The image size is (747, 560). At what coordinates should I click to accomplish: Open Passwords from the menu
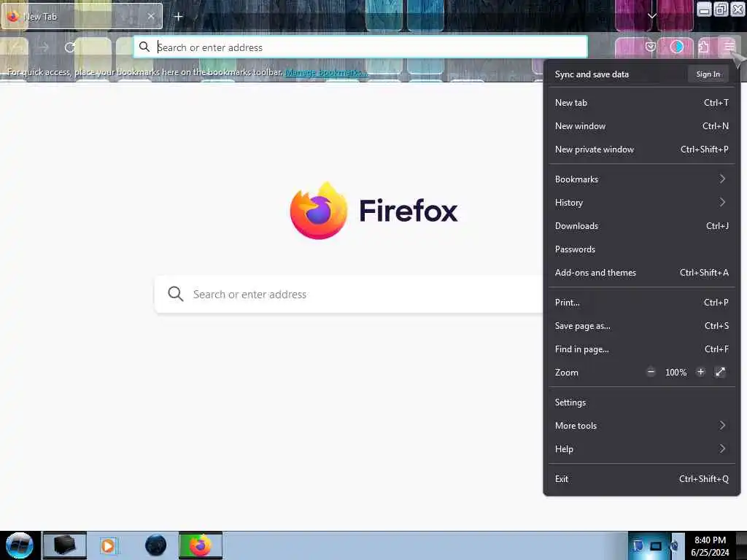click(641, 249)
